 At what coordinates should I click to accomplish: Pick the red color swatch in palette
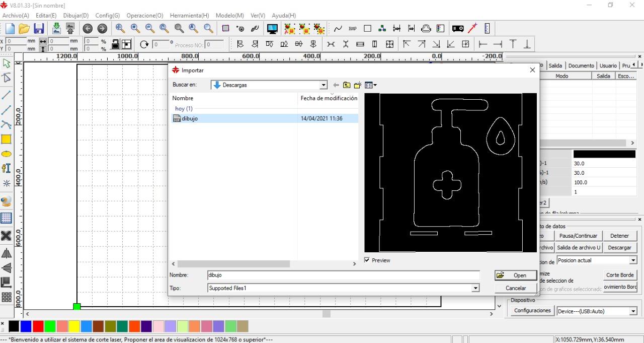38,326
